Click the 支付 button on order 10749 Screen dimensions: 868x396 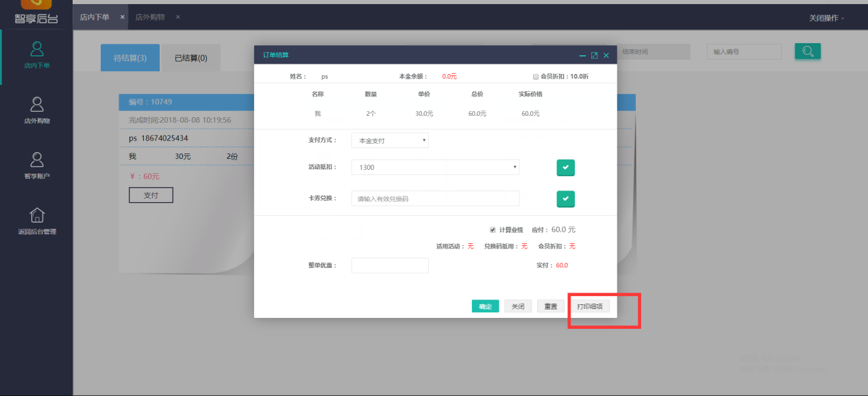click(x=151, y=195)
